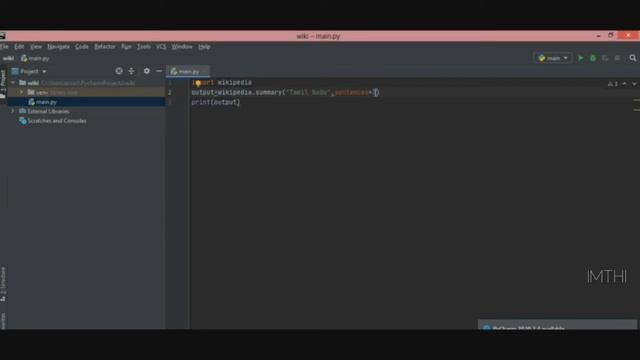This screenshot has width=640, height=360.
Task: Open the Run menu
Action: 126,47
